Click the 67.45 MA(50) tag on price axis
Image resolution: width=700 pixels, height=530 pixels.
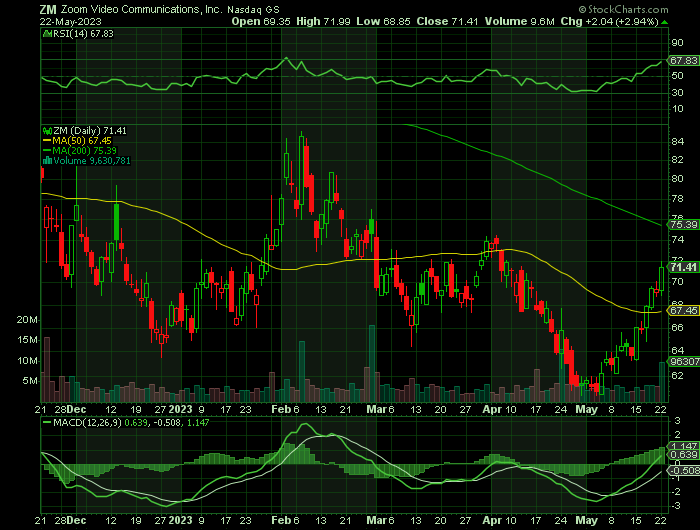click(683, 310)
